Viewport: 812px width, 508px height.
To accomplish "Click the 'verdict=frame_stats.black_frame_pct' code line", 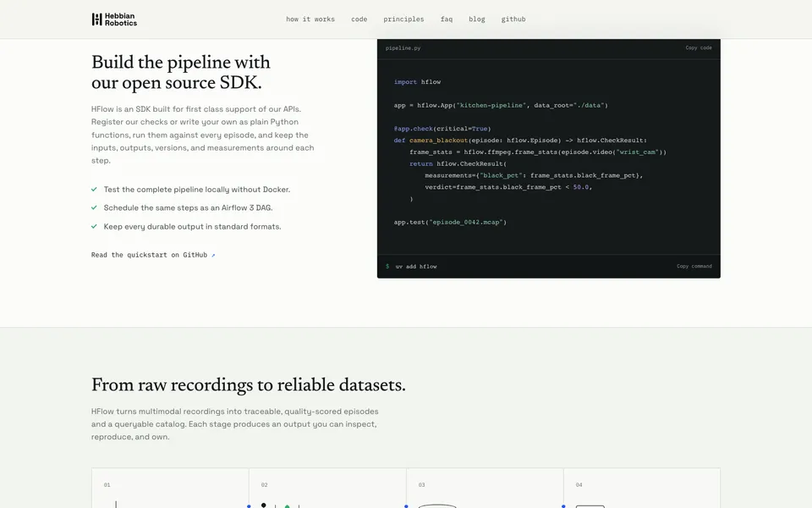I will click(508, 187).
